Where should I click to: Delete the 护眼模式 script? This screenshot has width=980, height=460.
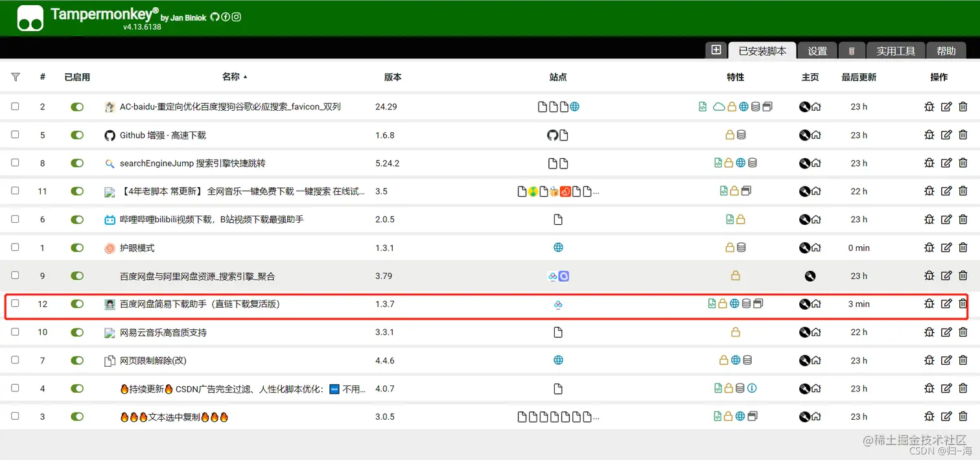963,247
